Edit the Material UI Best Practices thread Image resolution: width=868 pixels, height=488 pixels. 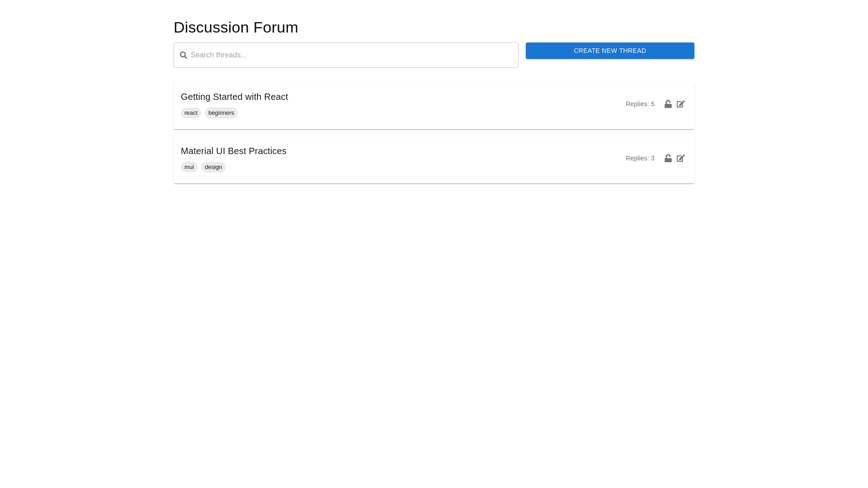click(681, 158)
